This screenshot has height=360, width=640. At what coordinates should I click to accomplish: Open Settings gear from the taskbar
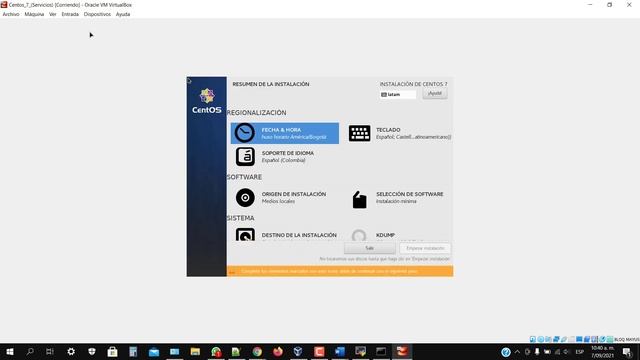(71, 351)
